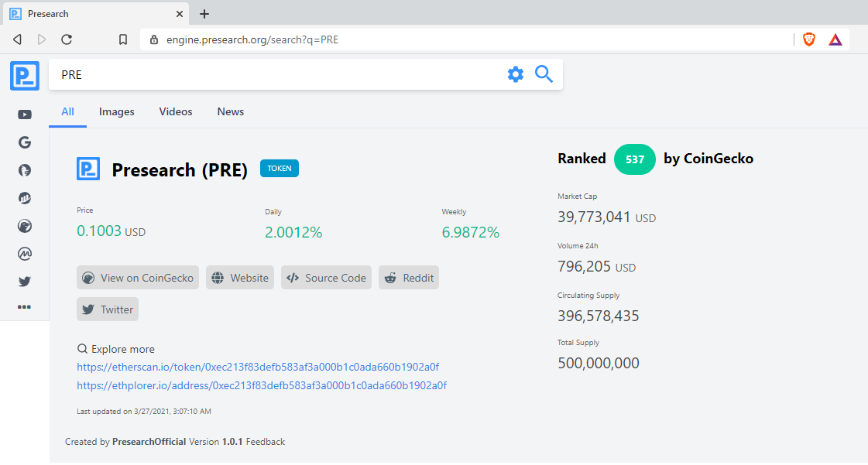Image resolution: width=868 pixels, height=465 pixels.
Task: Search with Twitter sidebar icon
Action: coord(24,282)
